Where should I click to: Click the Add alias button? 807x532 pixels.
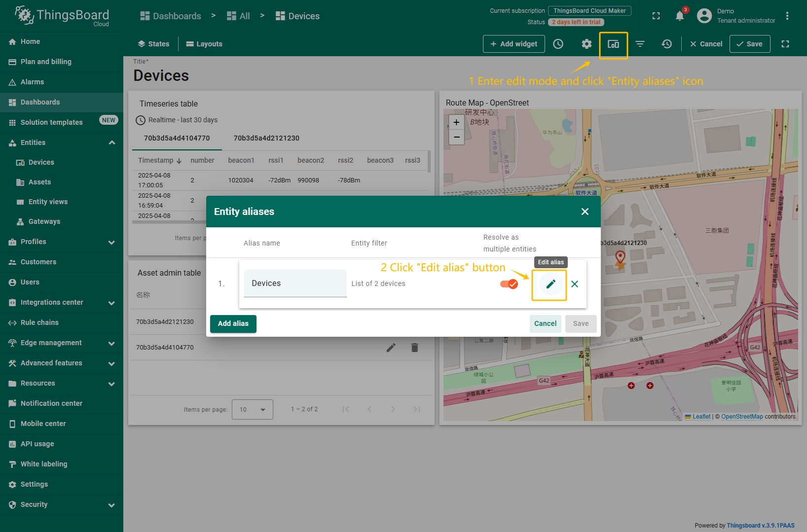point(233,324)
